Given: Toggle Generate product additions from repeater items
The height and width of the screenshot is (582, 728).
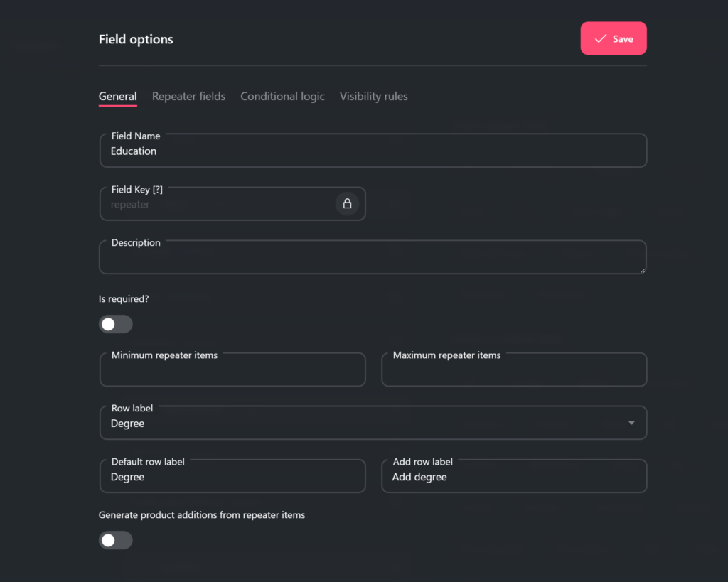Looking at the screenshot, I should click(x=116, y=541).
